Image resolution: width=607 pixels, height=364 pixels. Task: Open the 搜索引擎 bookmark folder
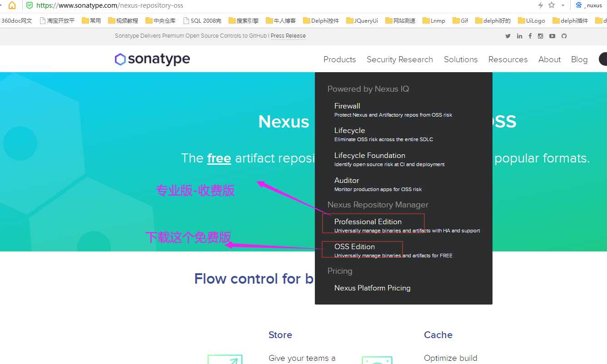(x=244, y=20)
